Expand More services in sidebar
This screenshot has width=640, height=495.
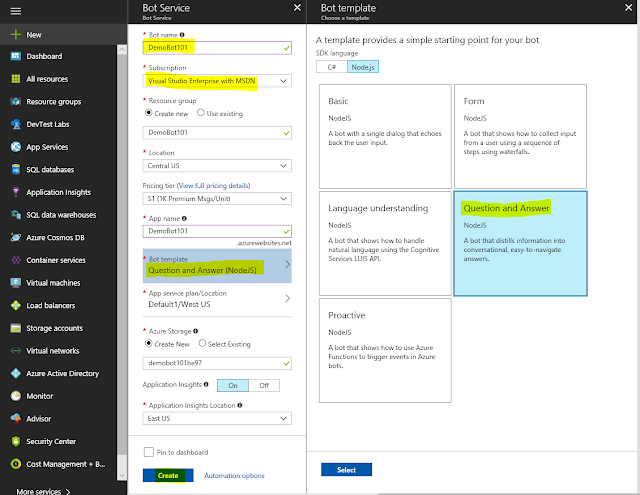point(43,491)
